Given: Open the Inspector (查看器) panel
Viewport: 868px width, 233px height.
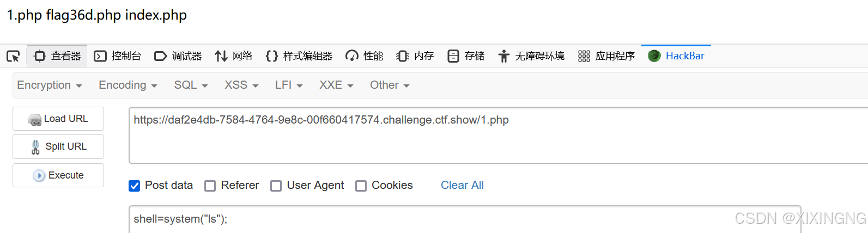Looking at the screenshot, I should tap(57, 56).
